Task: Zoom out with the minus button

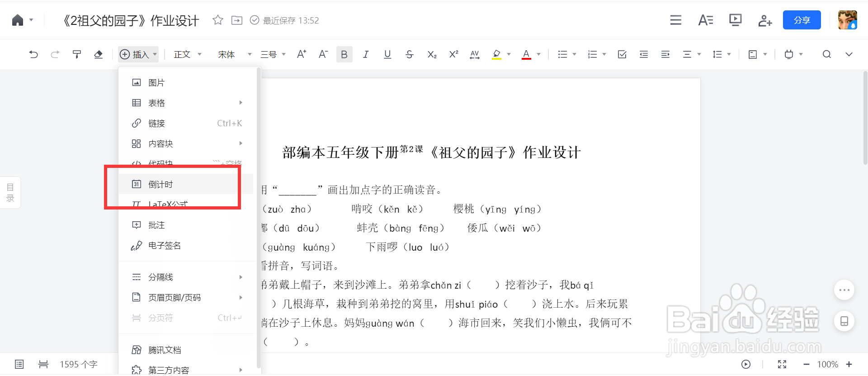Action: click(806, 364)
